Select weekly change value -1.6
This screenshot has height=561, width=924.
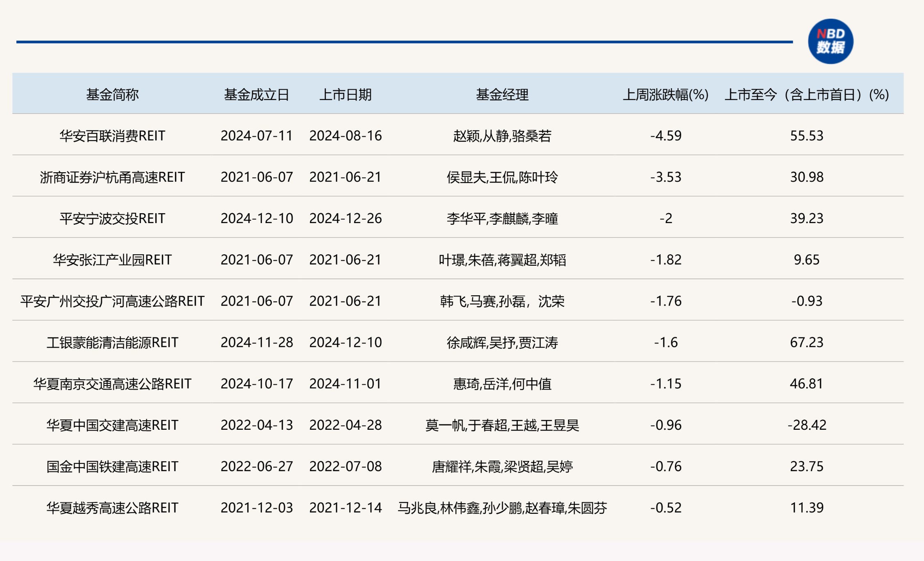666,342
